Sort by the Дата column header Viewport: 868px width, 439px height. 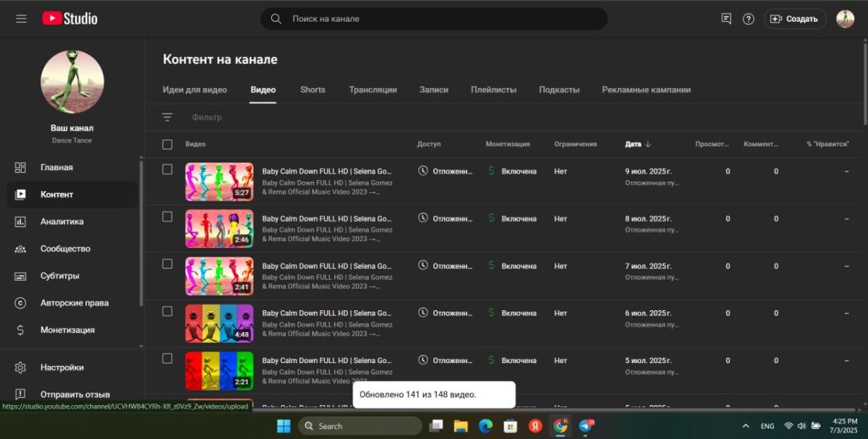[638, 144]
